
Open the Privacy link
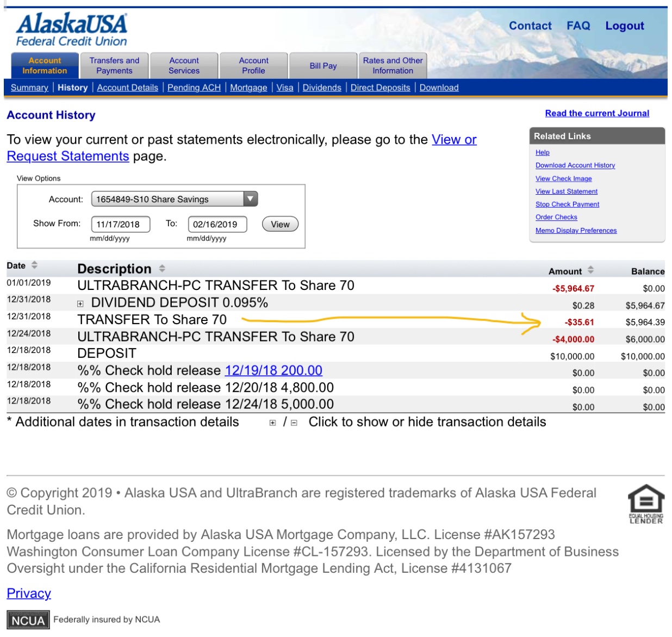click(x=29, y=593)
